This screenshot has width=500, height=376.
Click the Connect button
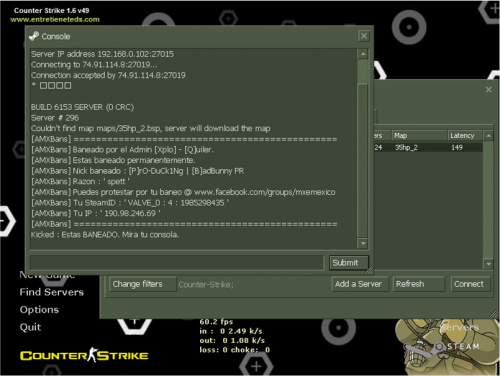coord(470,284)
